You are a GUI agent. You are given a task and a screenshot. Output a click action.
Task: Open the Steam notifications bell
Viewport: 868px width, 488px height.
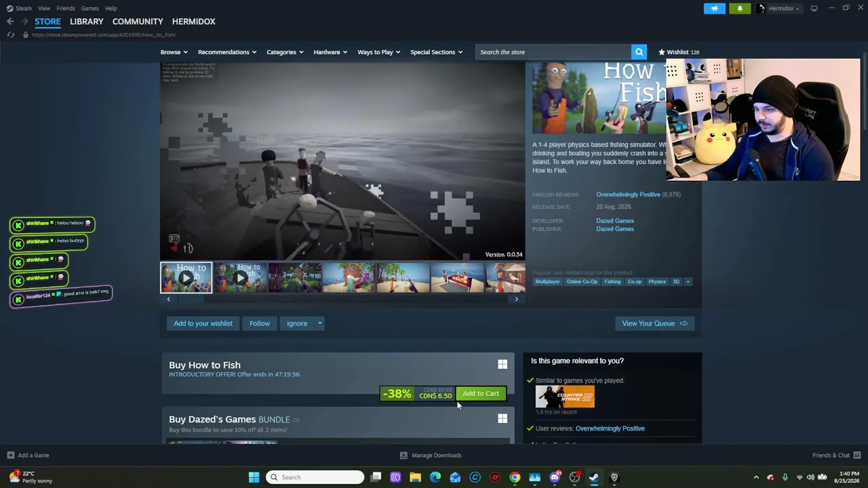740,8
